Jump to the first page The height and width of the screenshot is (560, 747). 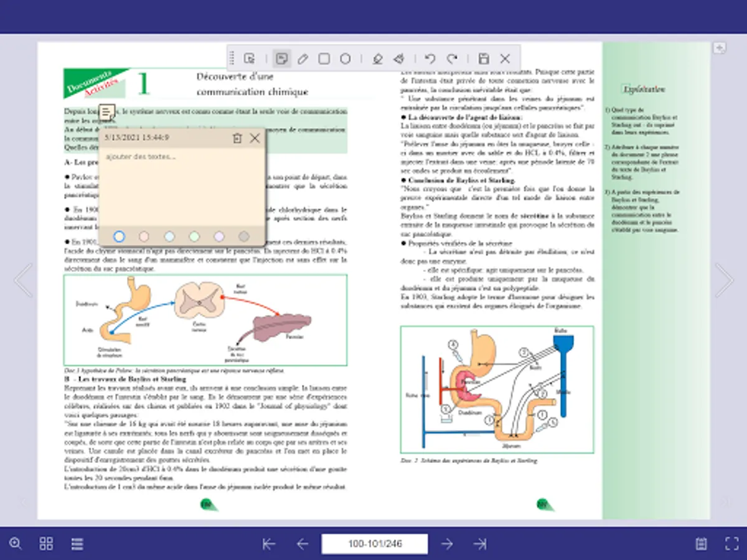click(269, 544)
